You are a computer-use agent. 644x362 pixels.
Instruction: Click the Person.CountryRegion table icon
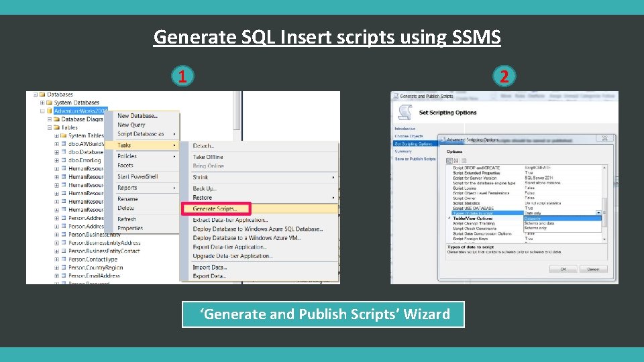(x=64, y=267)
